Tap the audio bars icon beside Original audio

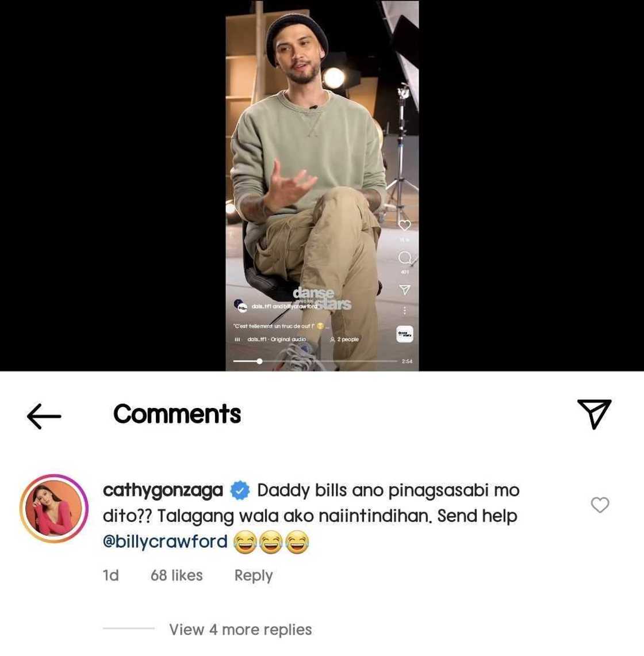pyautogui.click(x=237, y=339)
